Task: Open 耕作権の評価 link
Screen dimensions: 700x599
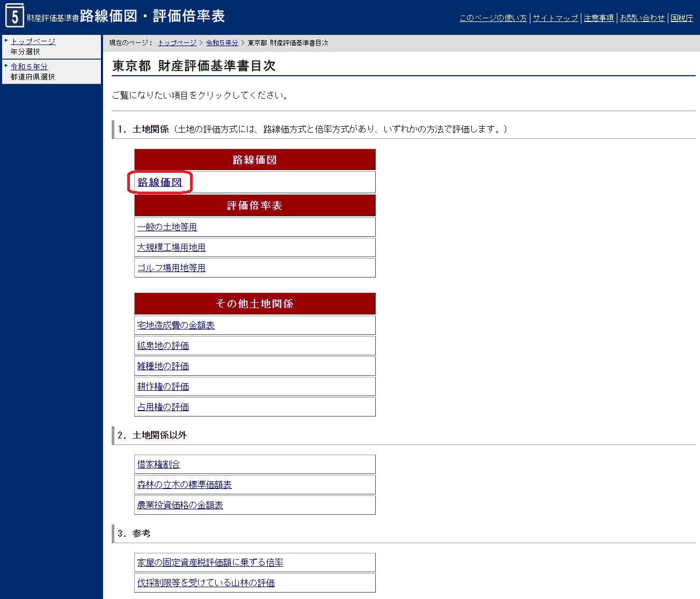Action: point(163,386)
